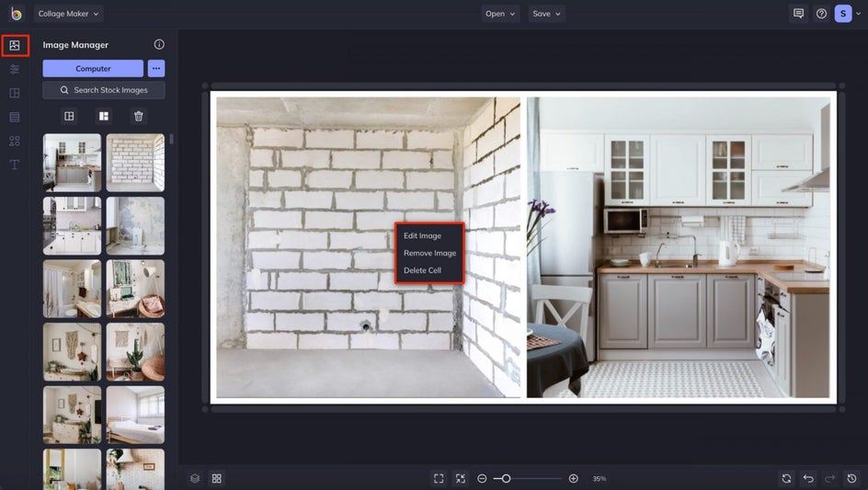Click the Image Manager panel scrollbar
The image size is (868, 490).
172,139
